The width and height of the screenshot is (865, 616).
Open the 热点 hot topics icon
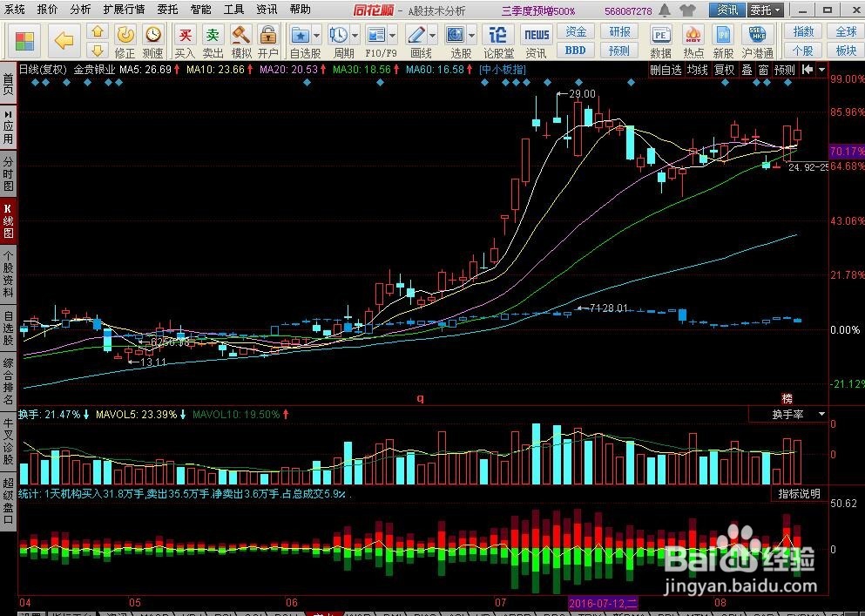pyautogui.click(x=693, y=42)
